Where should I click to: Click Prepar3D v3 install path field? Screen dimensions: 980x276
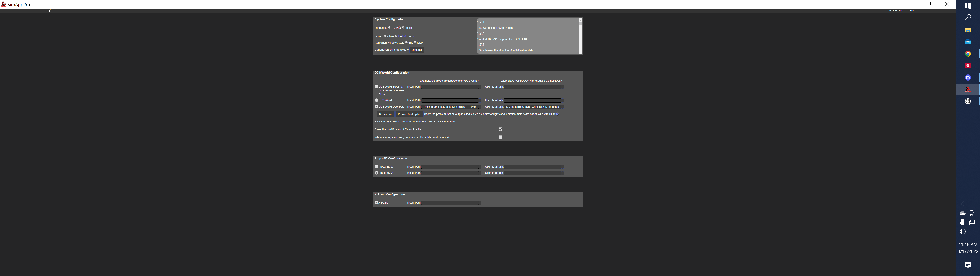450,167
